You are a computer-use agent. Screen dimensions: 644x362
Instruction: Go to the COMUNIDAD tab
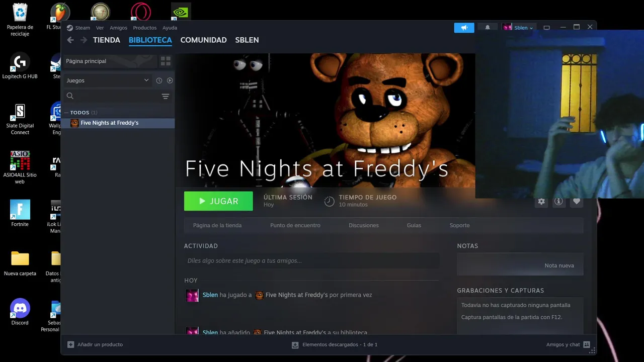pyautogui.click(x=203, y=40)
